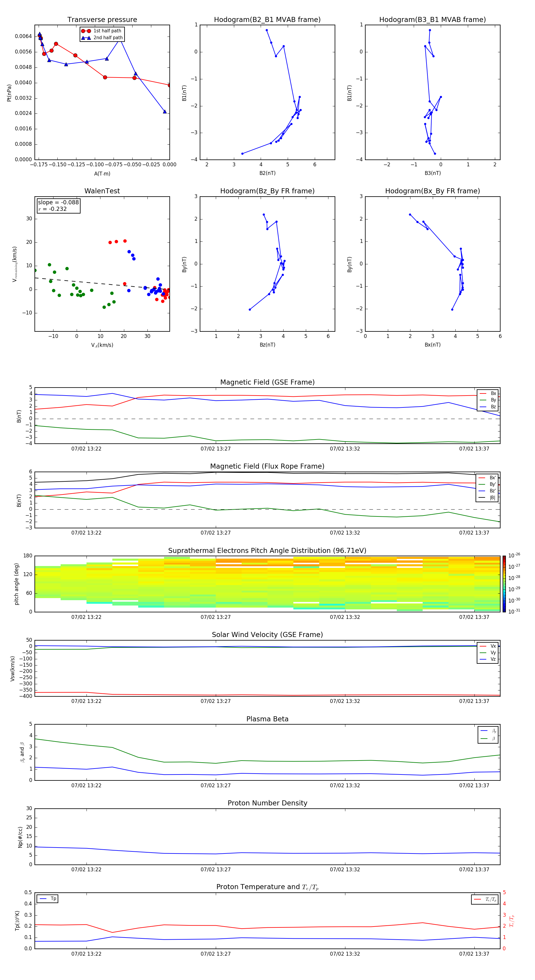Viewport: 535px width, 980px height.
Task: Click the Bx' legend entry in Flux Rope panel
Action: pyautogui.click(x=487, y=478)
